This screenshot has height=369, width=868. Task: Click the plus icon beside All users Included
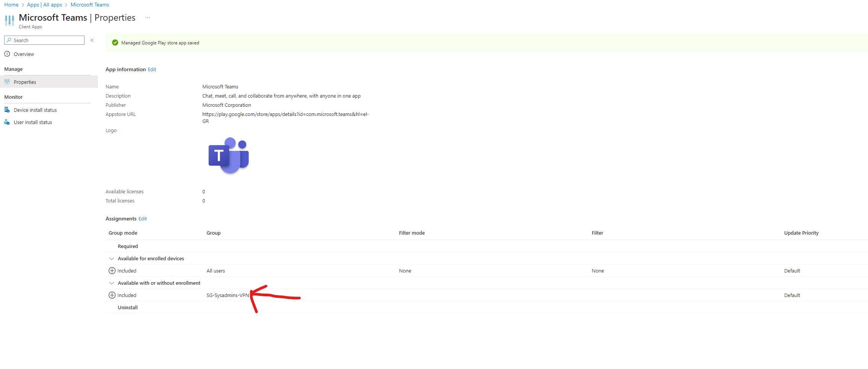pyautogui.click(x=112, y=271)
